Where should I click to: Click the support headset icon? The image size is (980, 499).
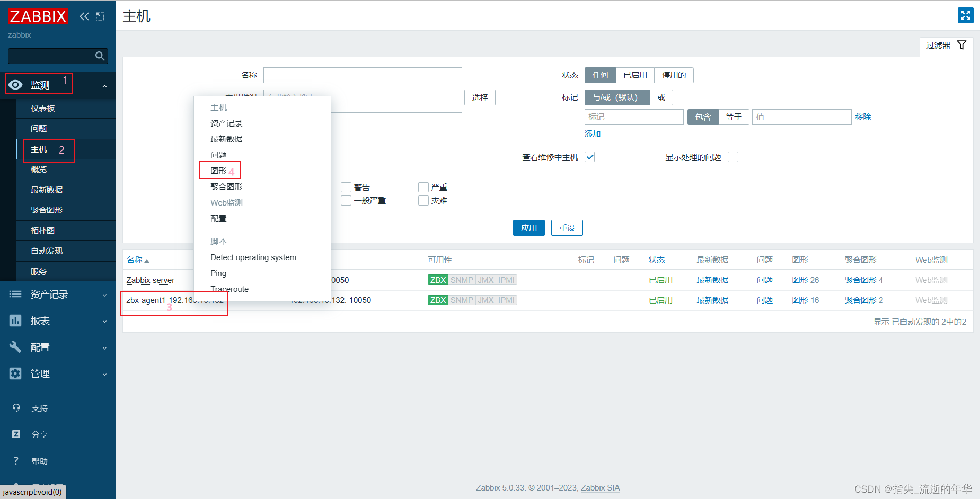coord(16,408)
